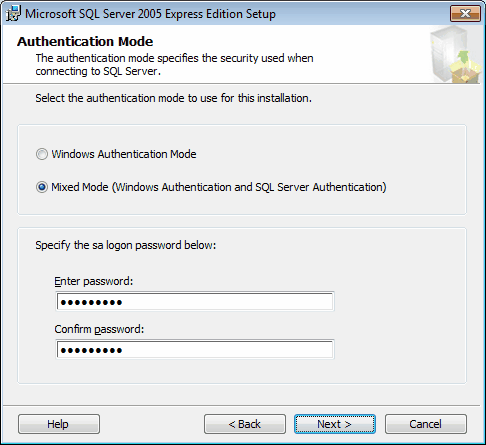486x445 pixels.
Task: Select the Windows Authentication Mode radio button
Action: coord(42,154)
